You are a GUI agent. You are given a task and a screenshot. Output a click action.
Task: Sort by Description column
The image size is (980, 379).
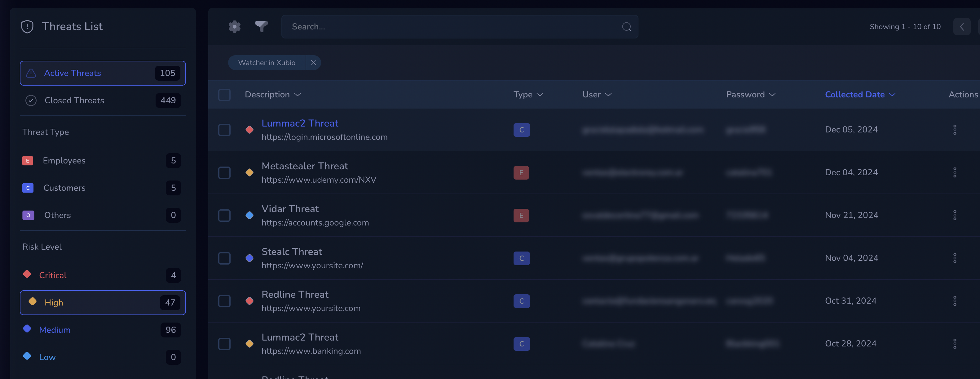[273, 95]
